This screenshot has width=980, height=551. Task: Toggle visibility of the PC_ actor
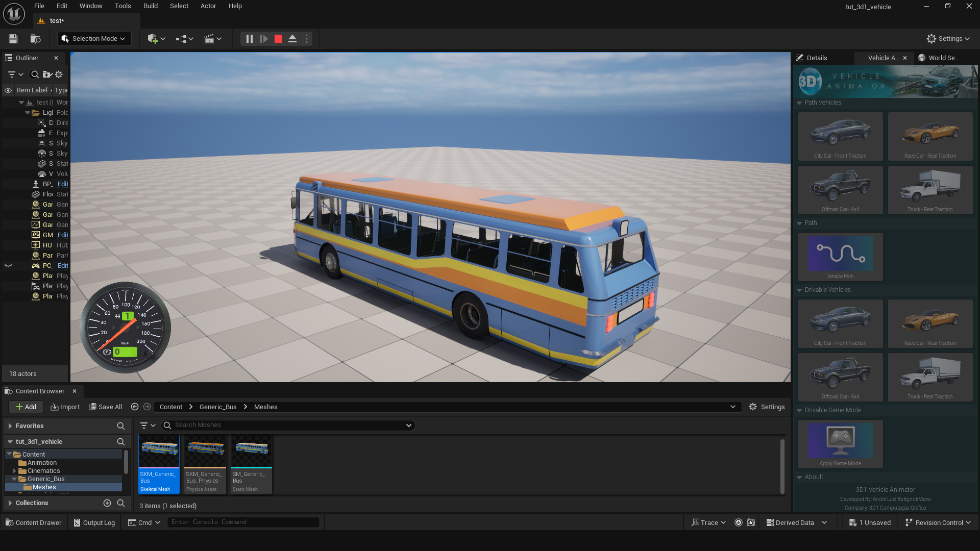tap(8, 266)
